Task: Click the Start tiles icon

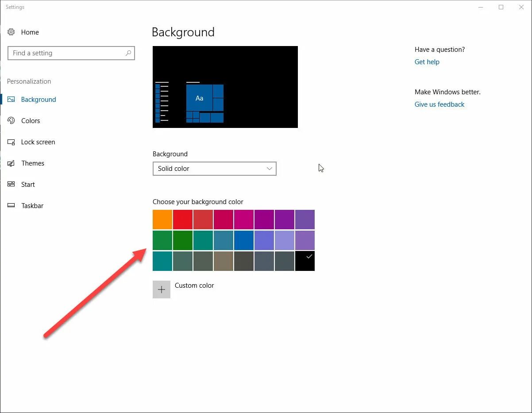Action: click(12, 185)
